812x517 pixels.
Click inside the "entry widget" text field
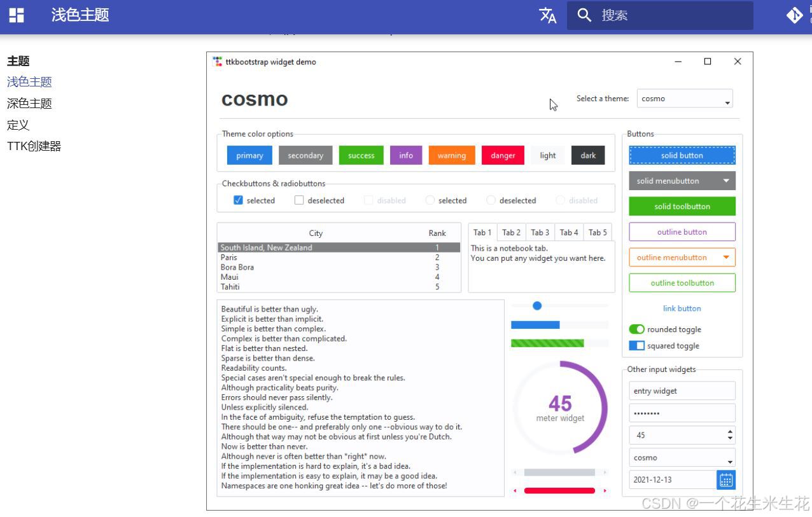(x=682, y=391)
